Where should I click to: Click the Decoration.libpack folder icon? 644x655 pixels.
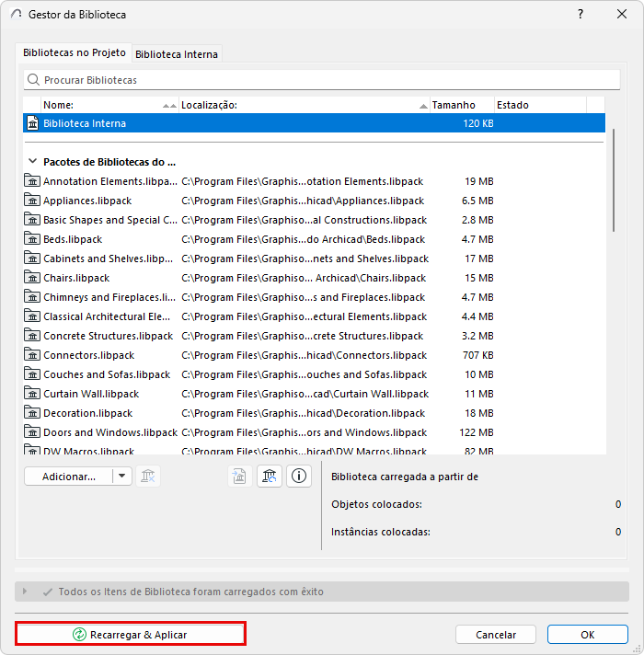(x=32, y=413)
